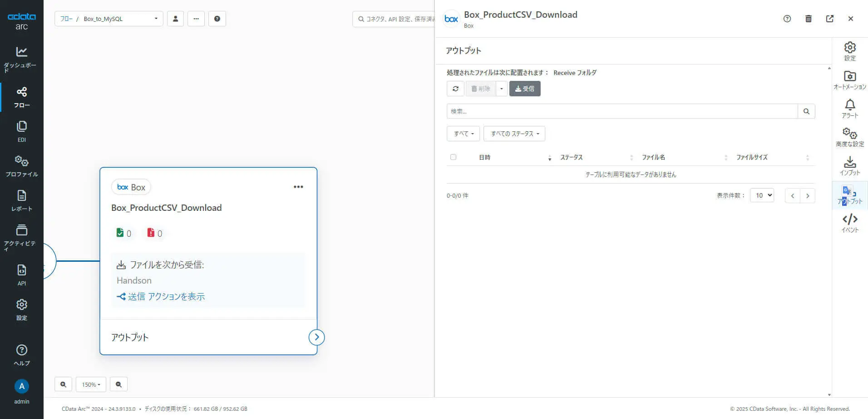Open the すべてのステータス filter dropdown

[514, 134]
